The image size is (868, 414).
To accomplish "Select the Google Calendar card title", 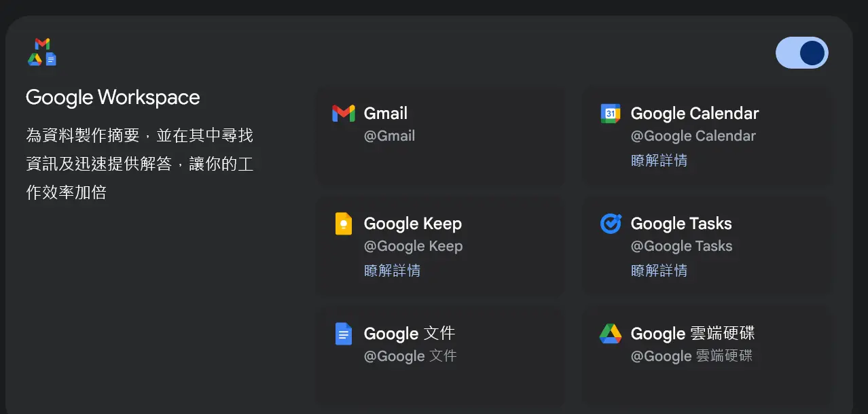I will click(695, 114).
